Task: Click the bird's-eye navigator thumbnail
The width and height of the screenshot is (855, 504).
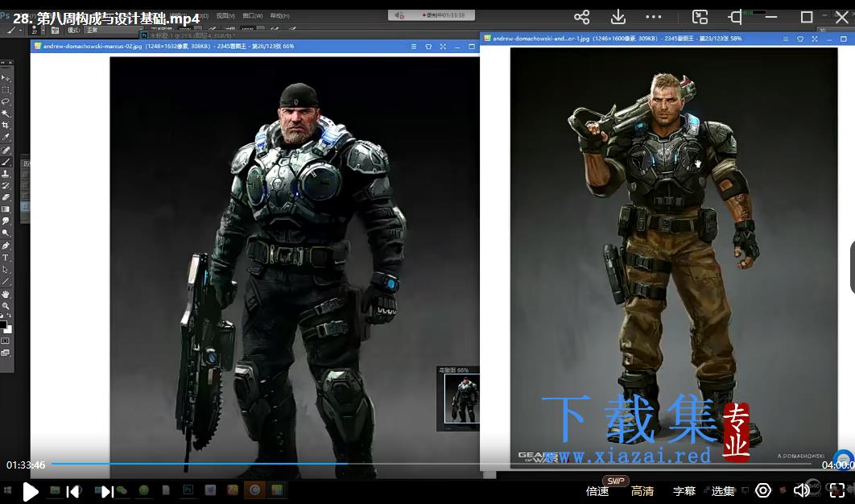Action: [x=461, y=399]
